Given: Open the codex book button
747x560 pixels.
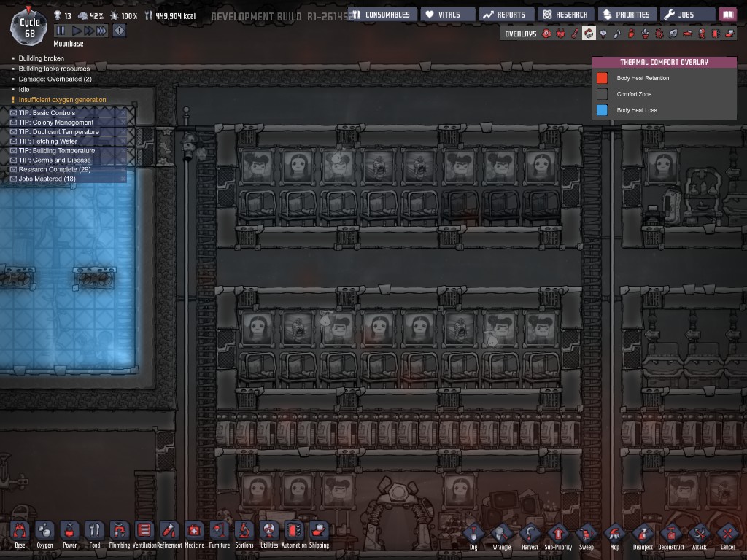Looking at the screenshot, I should 728,15.
